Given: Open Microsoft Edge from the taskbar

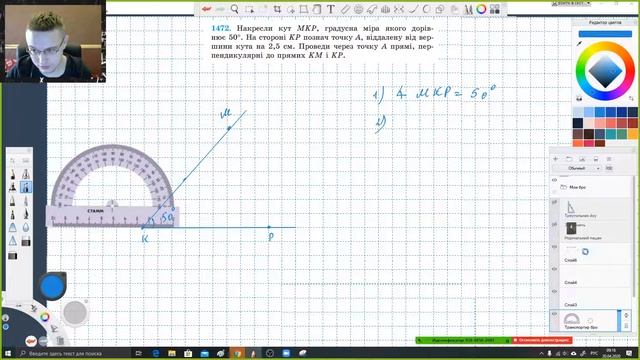Looking at the screenshot, I should [x=156, y=353].
